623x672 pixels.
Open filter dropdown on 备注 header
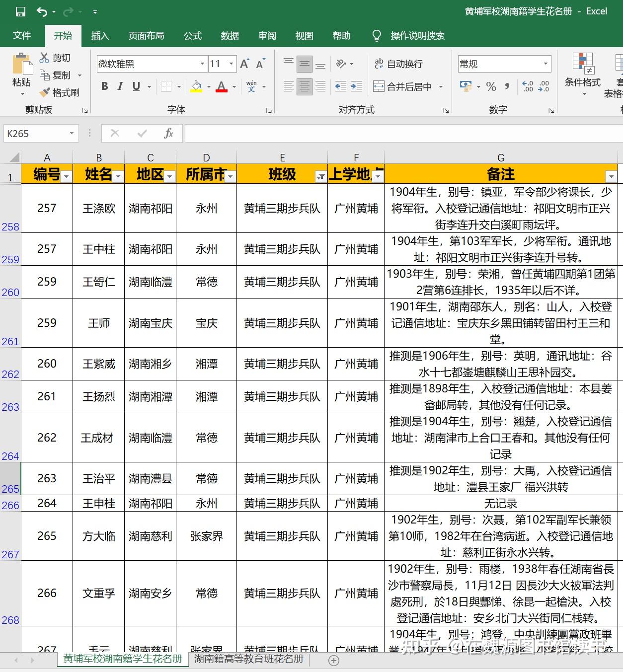click(611, 176)
